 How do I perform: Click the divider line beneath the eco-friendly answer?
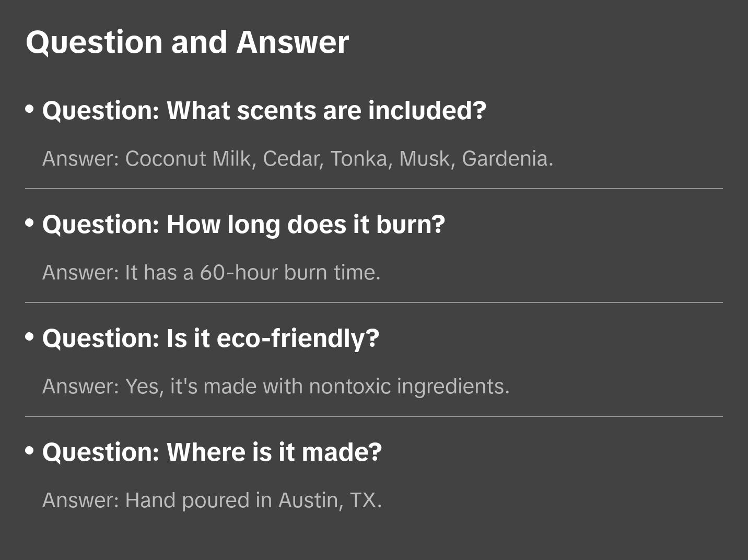pos(373,416)
